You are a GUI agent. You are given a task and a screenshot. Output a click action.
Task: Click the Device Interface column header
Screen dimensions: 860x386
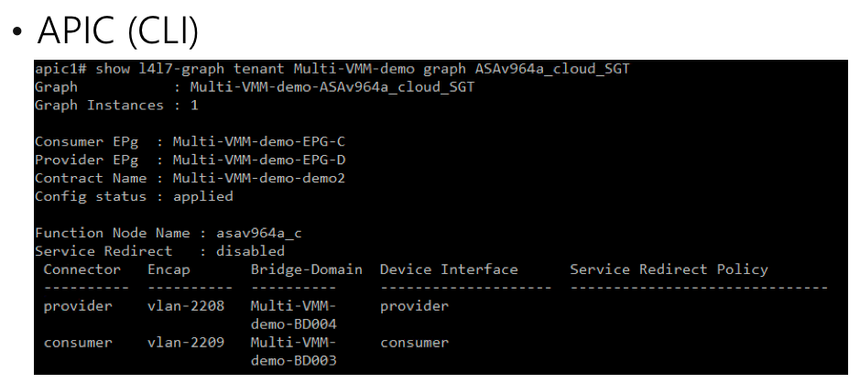tap(449, 270)
